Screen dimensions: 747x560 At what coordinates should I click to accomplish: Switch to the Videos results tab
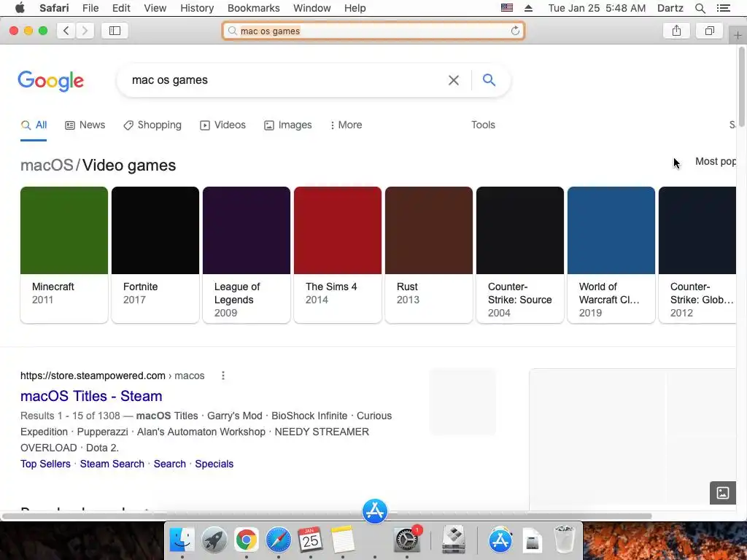(x=223, y=125)
